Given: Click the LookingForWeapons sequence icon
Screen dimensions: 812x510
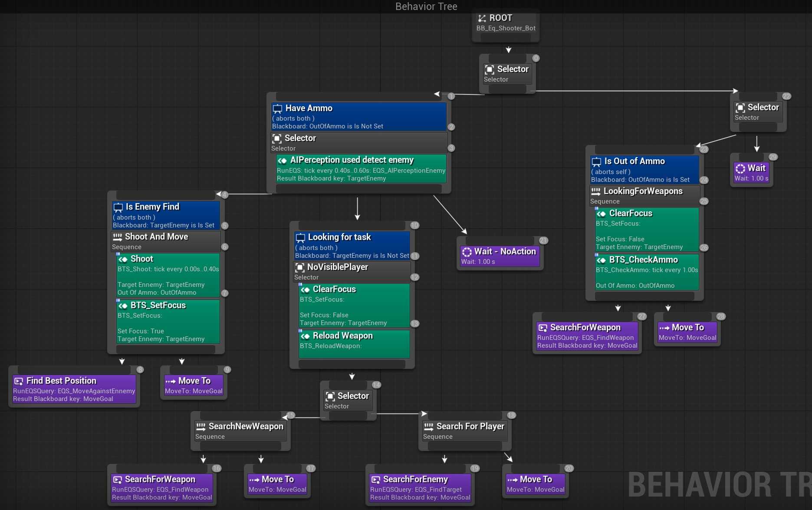Looking at the screenshot, I should (596, 191).
